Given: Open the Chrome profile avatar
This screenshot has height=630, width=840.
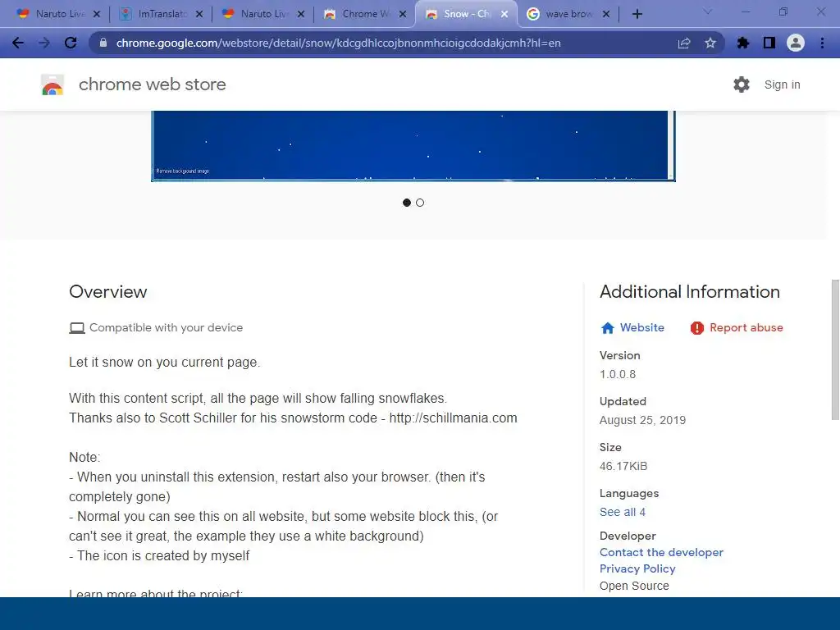Looking at the screenshot, I should click(796, 43).
